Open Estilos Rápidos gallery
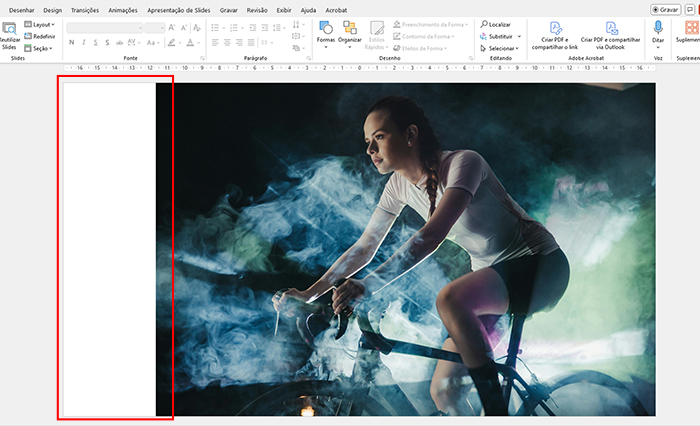700x426 pixels. click(376, 35)
